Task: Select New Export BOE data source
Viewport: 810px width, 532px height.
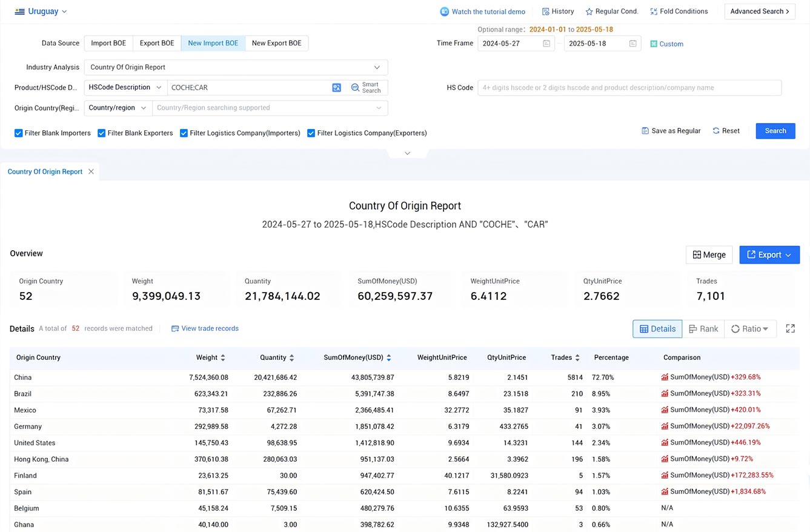Action: [277, 43]
